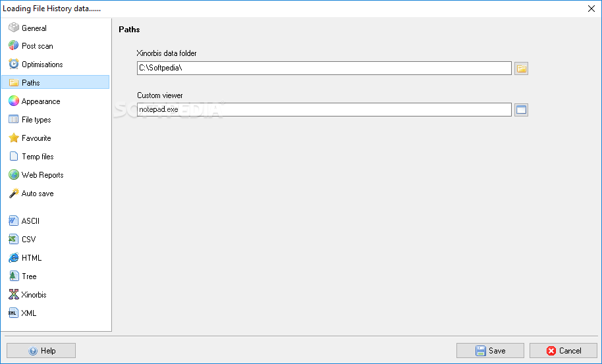The height and width of the screenshot is (364, 602).
Task: Click the HTML browser icon
Action: click(14, 257)
